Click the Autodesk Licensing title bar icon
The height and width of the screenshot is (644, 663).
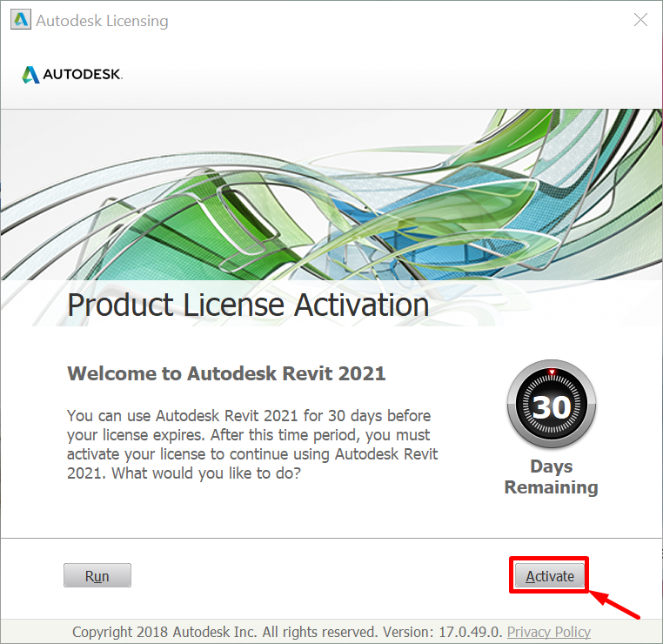click(21, 20)
